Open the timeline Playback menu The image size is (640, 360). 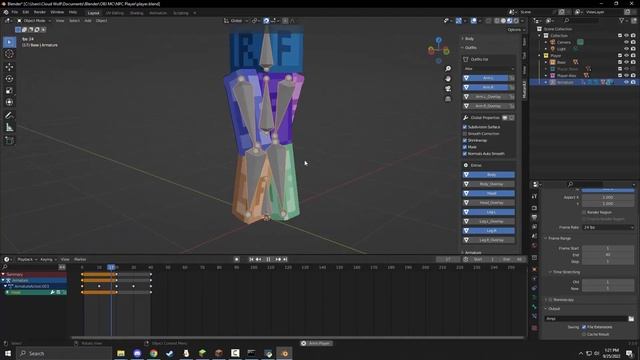pyautogui.click(x=27, y=259)
